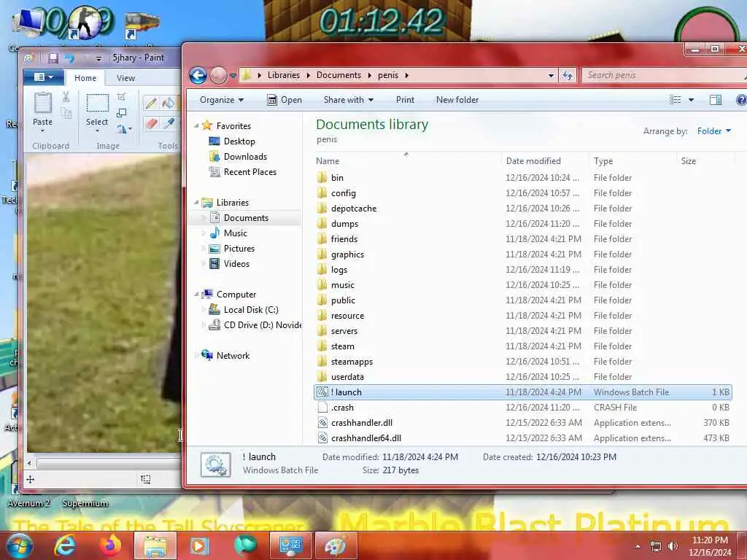
Task: Click the Search penis input field
Action: [x=662, y=75]
